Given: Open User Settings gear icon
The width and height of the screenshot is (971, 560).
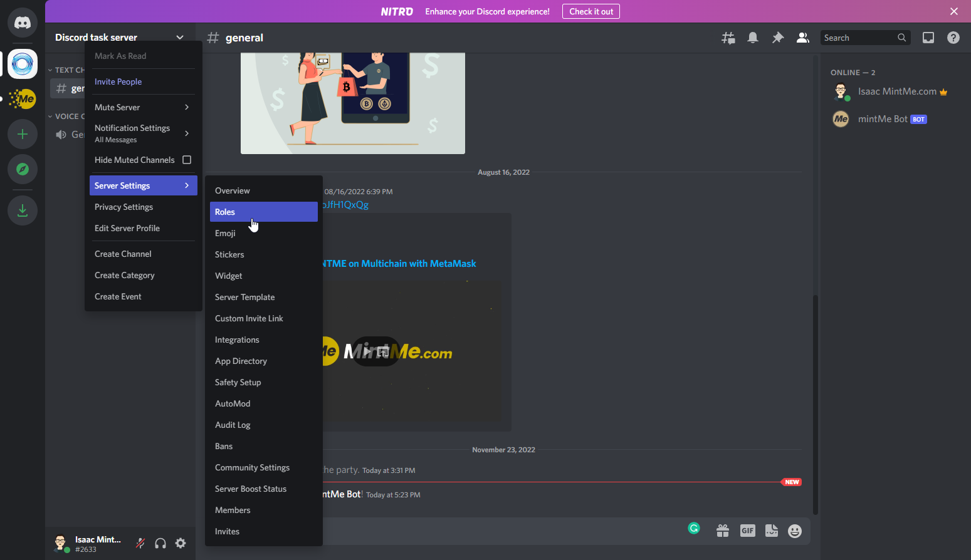Looking at the screenshot, I should [181, 543].
